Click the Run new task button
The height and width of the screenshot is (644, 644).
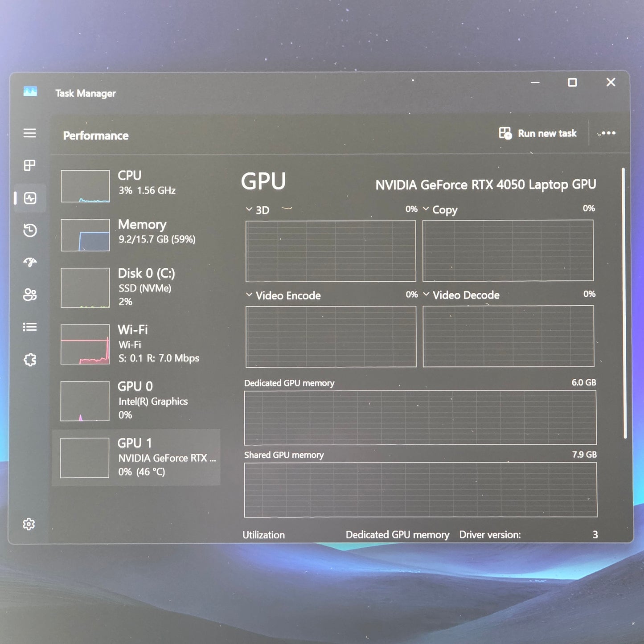click(x=537, y=133)
